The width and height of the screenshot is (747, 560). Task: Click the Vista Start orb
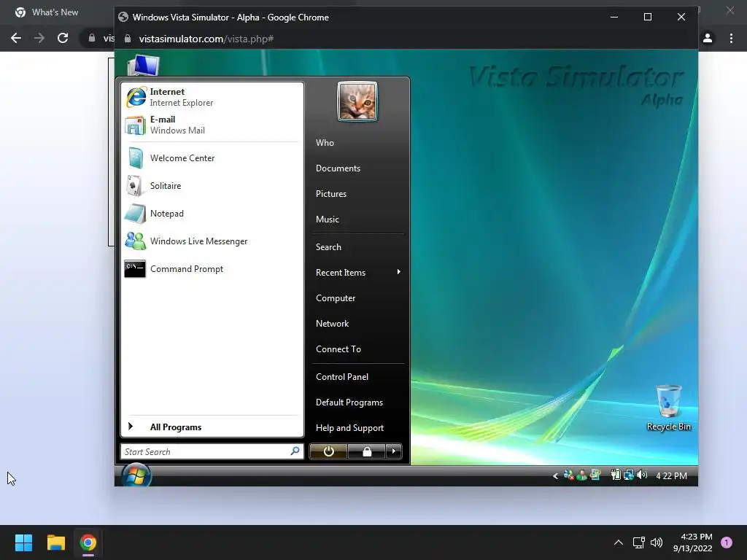tap(136, 475)
